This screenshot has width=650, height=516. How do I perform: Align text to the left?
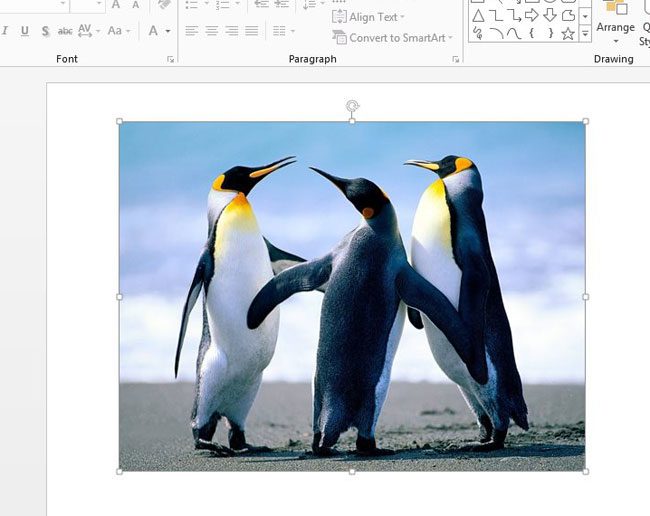point(192,31)
